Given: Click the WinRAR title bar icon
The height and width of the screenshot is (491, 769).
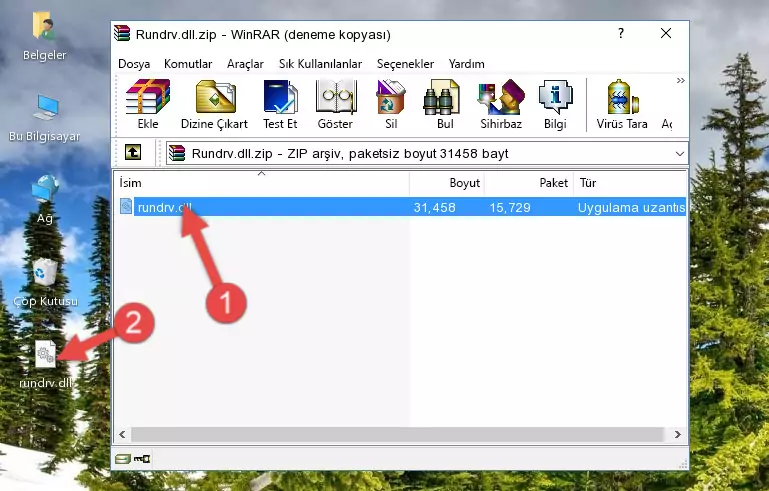Looking at the screenshot, I should click(x=123, y=33).
